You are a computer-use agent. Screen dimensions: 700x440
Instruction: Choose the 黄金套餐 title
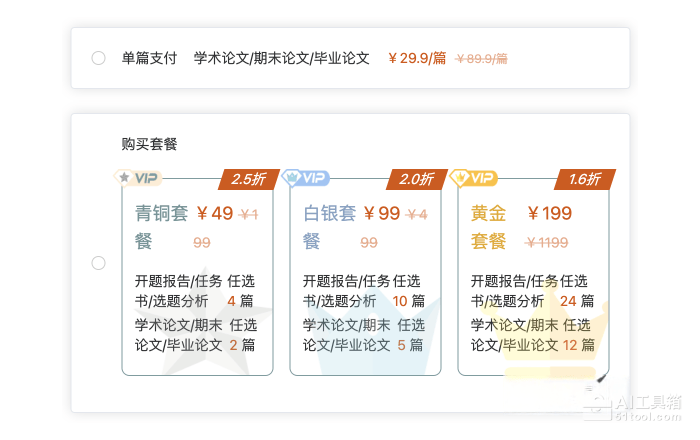coord(488,227)
